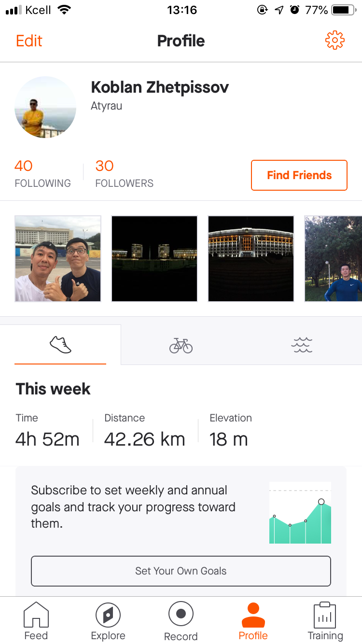View the 40 Following list
362x644 pixels.
click(42, 174)
